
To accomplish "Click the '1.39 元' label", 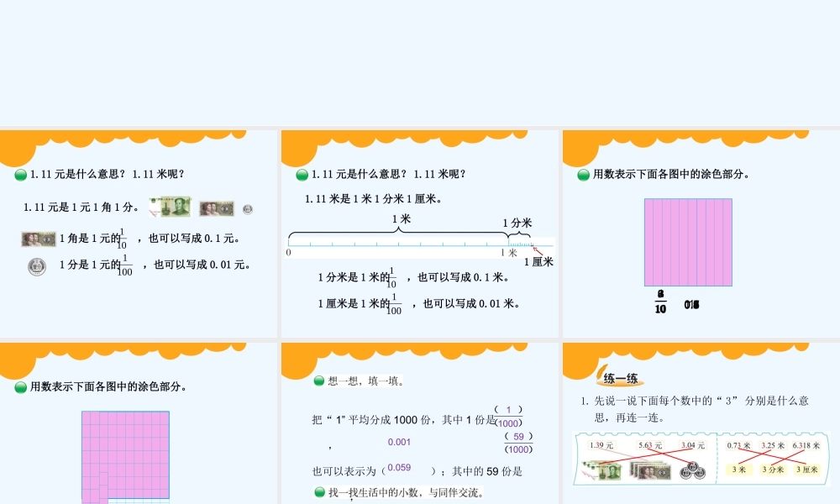I will pyautogui.click(x=601, y=445).
